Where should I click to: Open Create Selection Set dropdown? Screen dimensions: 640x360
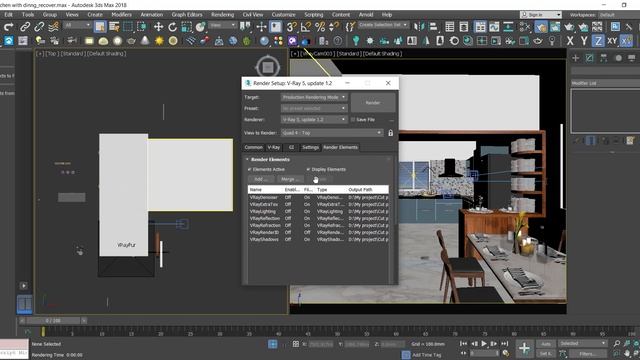tap(383, 25)
